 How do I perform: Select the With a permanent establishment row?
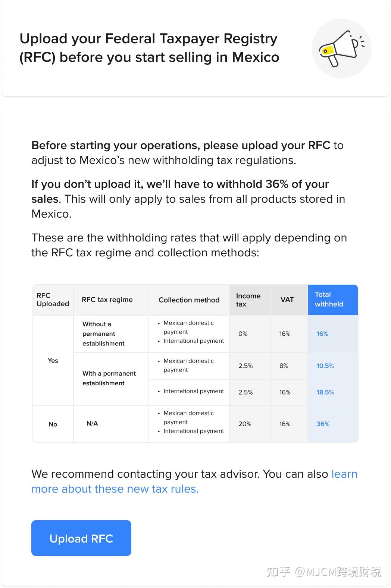coord(108,378)
